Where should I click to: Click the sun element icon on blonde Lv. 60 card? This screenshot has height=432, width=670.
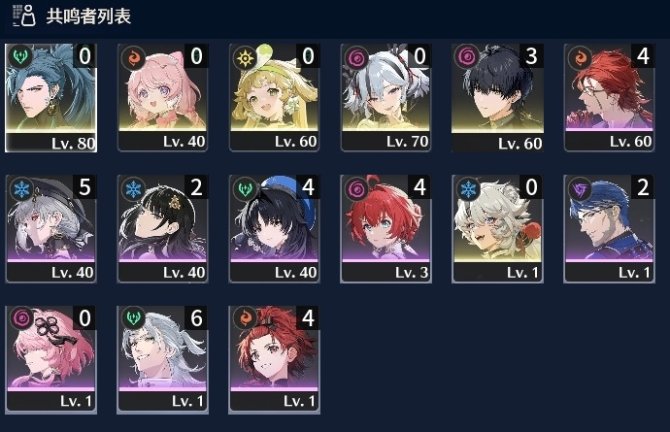click(x=245, y=57)
